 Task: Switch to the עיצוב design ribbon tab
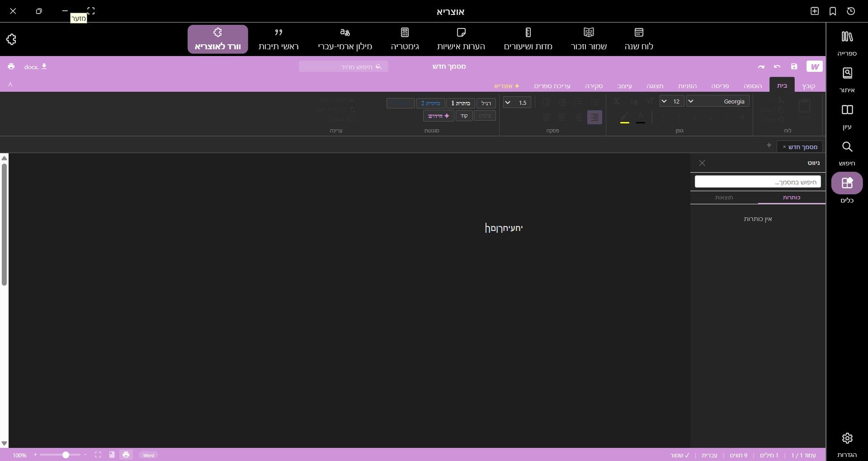(x=625, y=86)
